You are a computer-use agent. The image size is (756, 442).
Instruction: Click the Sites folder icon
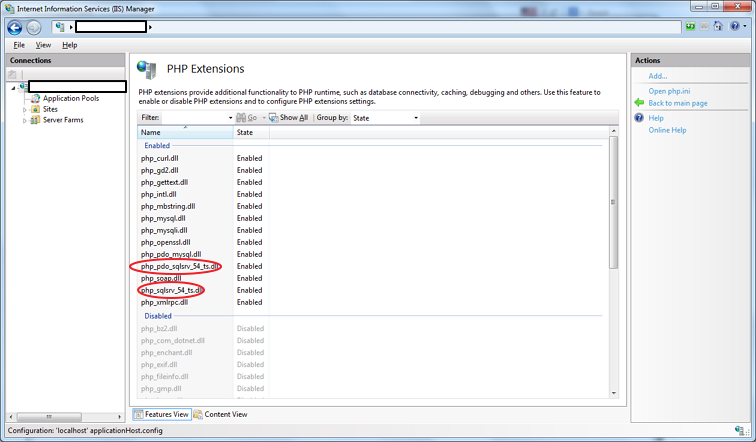[x=35, y=109]
